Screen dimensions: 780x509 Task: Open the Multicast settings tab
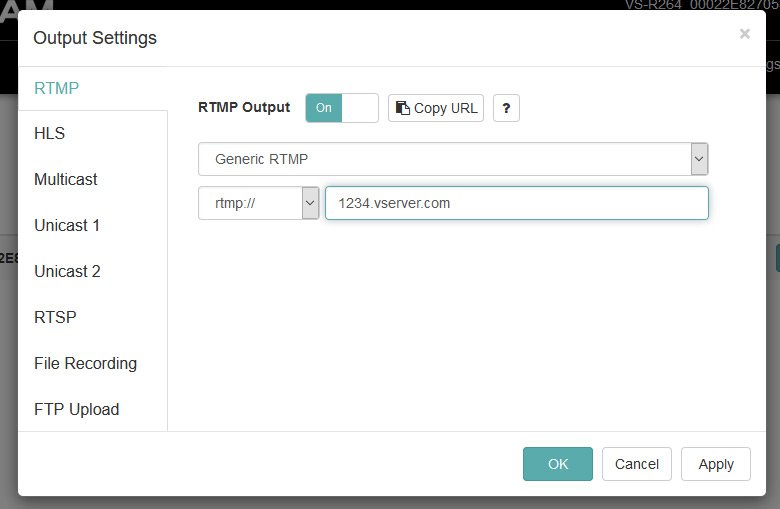[66, 180]
